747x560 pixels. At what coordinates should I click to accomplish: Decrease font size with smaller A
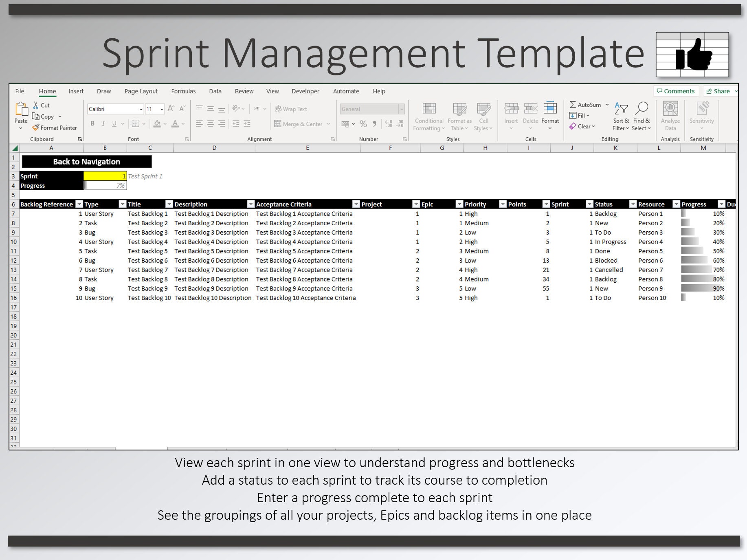coord(182,109)
